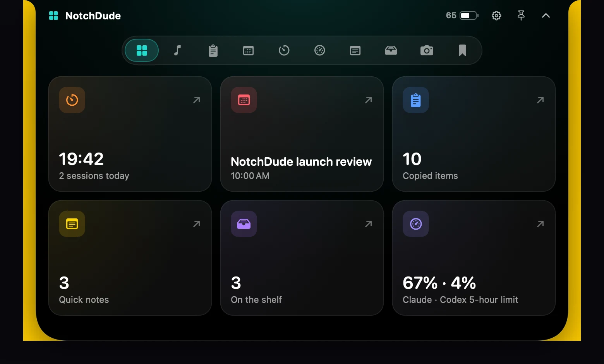The width and height of the screenshot is (604, 364).
Task: Open the Claude Codex limit card arrow
Action: pos(541,224)
